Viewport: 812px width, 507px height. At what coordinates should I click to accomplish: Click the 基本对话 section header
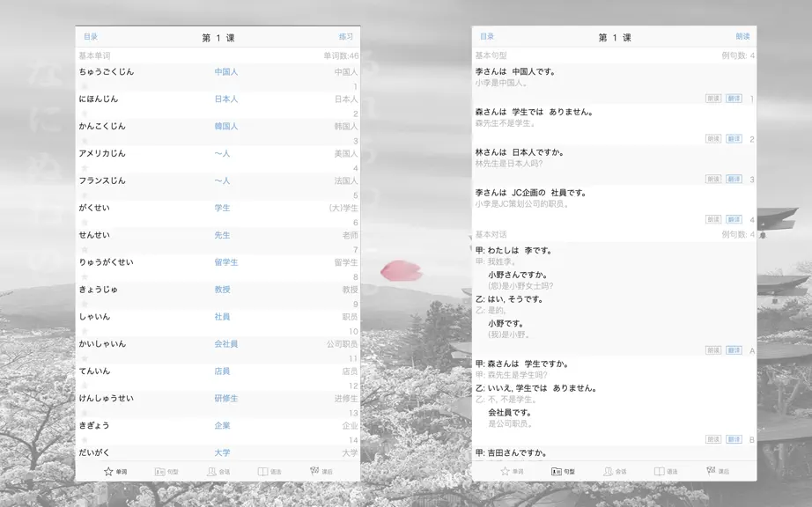491,234
